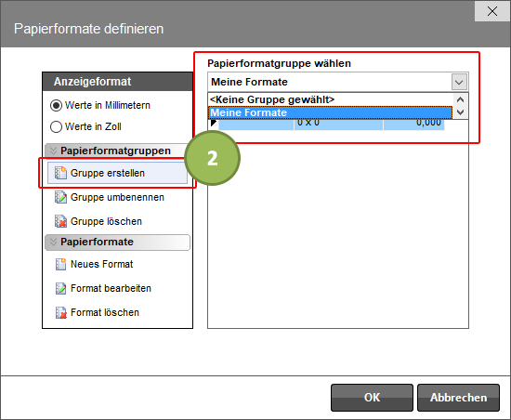Collapse the Papierformate section
Screen dimensions: 511x420
tap(53, 242)
